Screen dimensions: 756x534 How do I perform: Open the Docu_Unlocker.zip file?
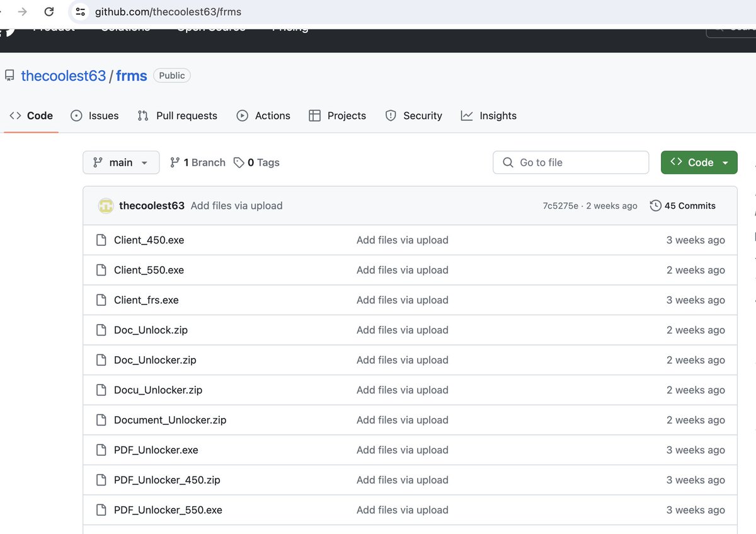pos(158,390)
